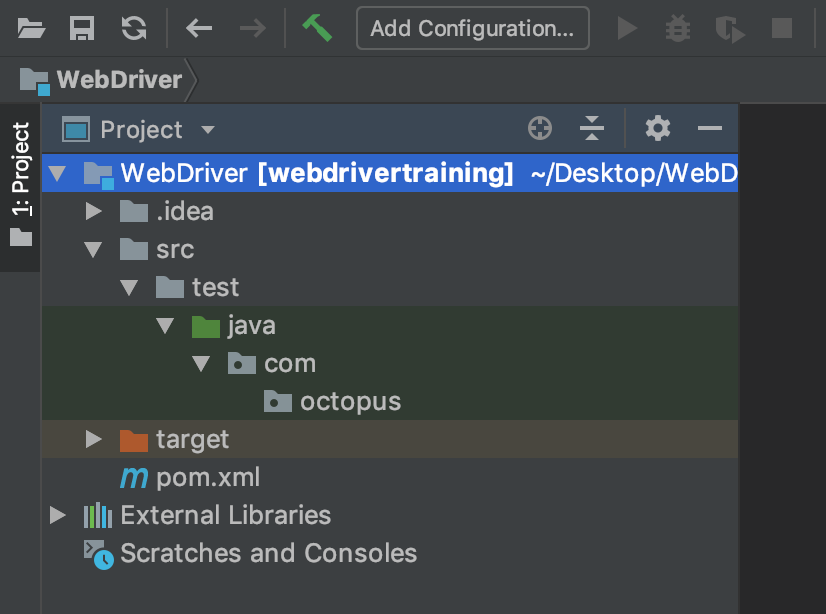Expand External Libraries node
Screen dimensions: 826x614
click(57, 515)
